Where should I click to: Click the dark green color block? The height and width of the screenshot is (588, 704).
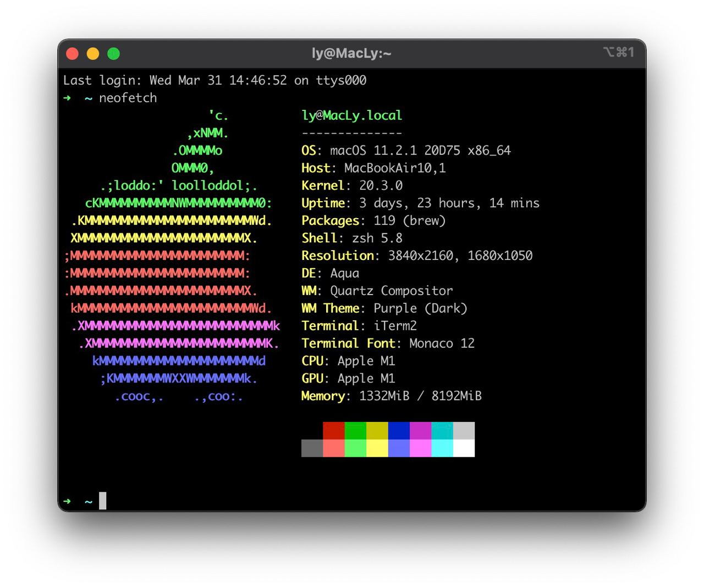pos(355,431)
